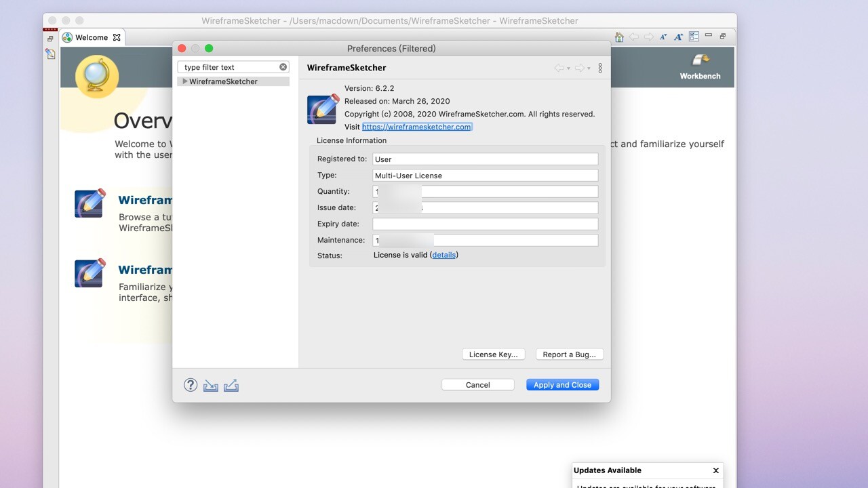Click the License Key... button

[x=494, y=354]
